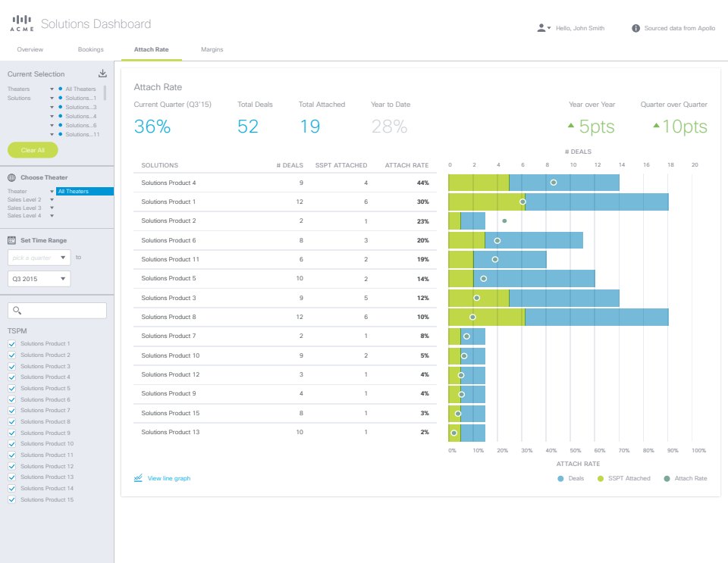Click the line graph icon

coord(138,478)
